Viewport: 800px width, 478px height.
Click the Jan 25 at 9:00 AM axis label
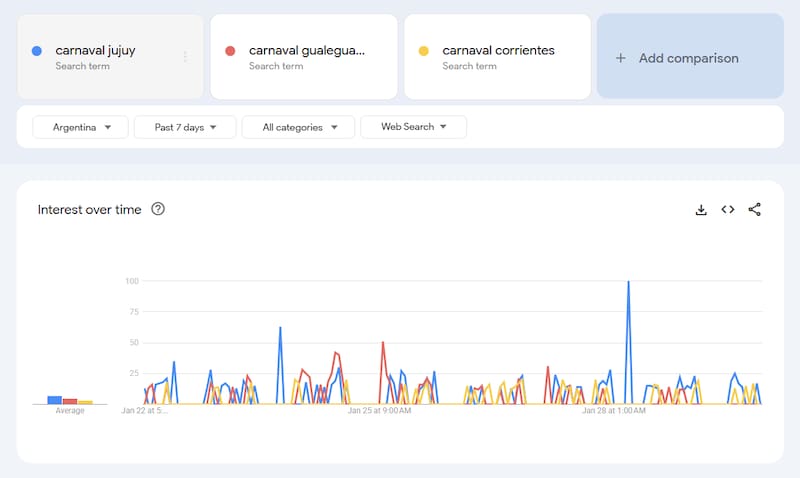coord(379,410)
